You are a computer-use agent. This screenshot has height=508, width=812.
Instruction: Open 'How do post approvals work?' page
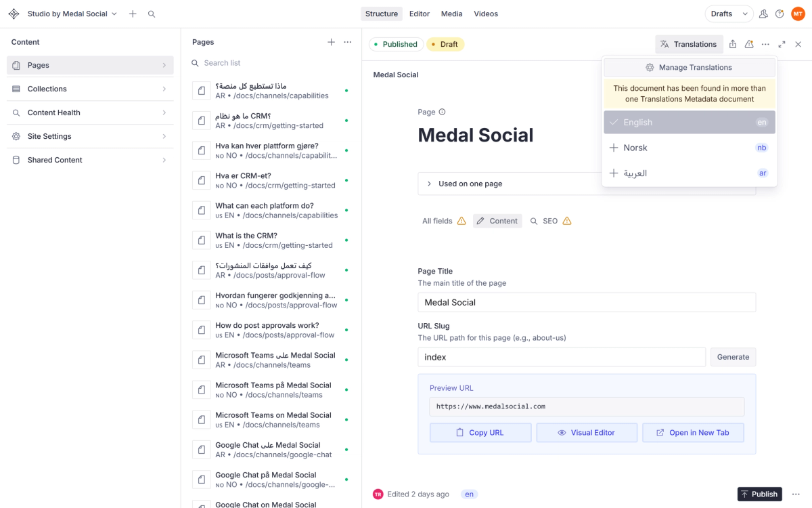[x=271, y=330]
